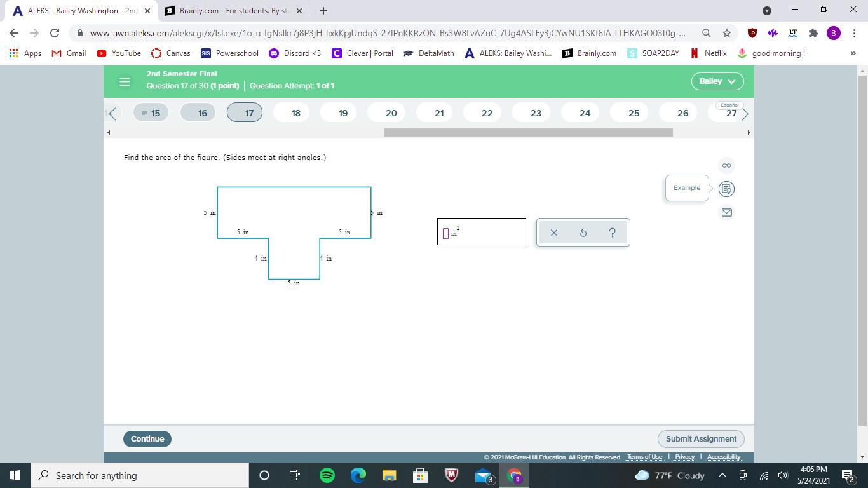Open the Canvas bookmark
868x488 pixels.
tap(171, 53)
